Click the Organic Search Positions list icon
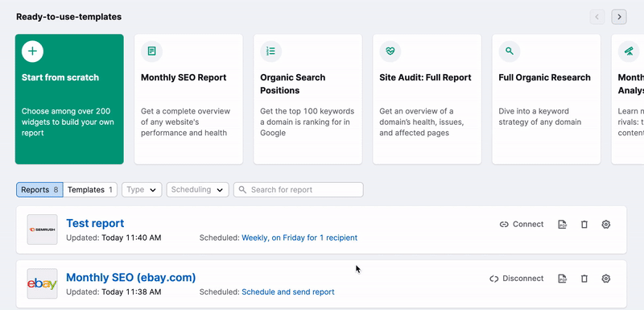 click(x=271, y=52)
